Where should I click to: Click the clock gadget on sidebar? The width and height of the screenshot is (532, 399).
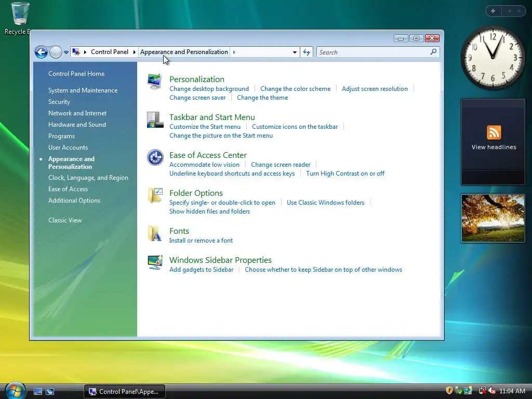coord(493,58)
